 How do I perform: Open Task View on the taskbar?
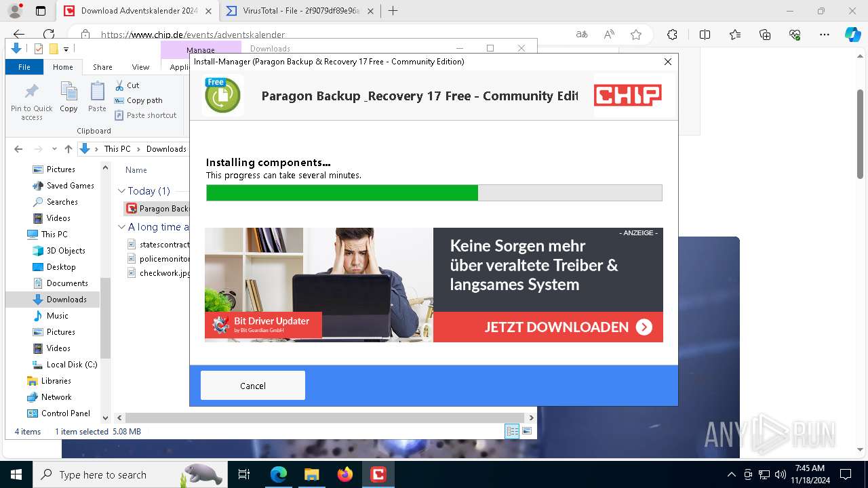click(x=244, y=474)
